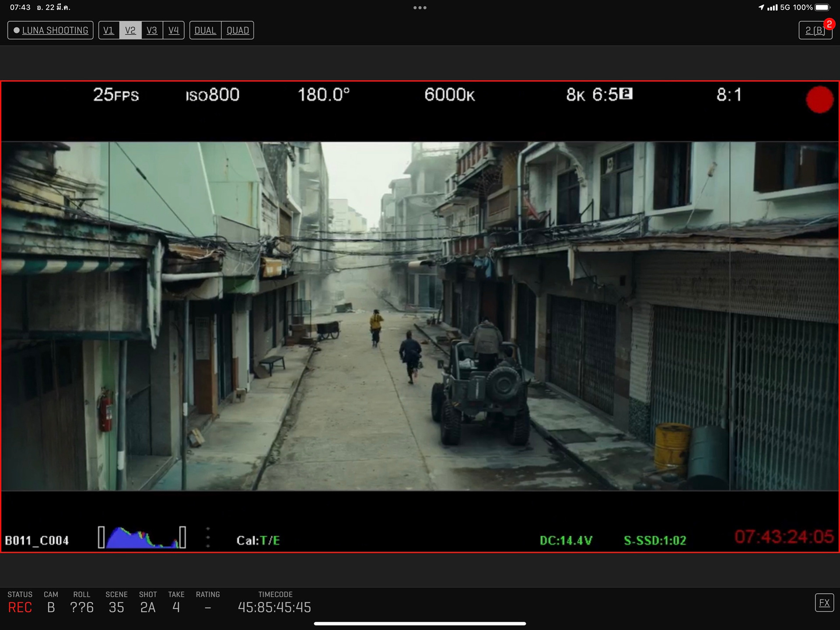The height and width of the screenshot is (630, 840).
Task: Select V4 video stream
Action: pyautogui.click(x=174, y=30)
